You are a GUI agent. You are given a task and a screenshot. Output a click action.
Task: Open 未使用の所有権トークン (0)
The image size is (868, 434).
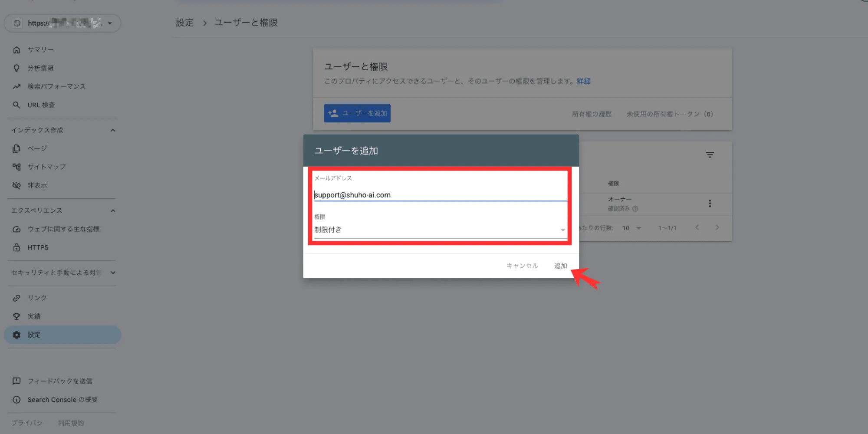670,114
